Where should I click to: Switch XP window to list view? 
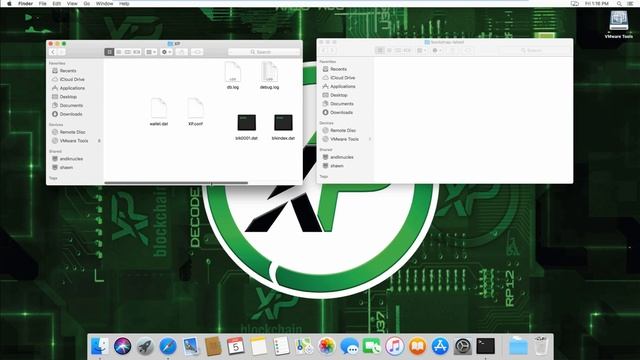[119, 52]
